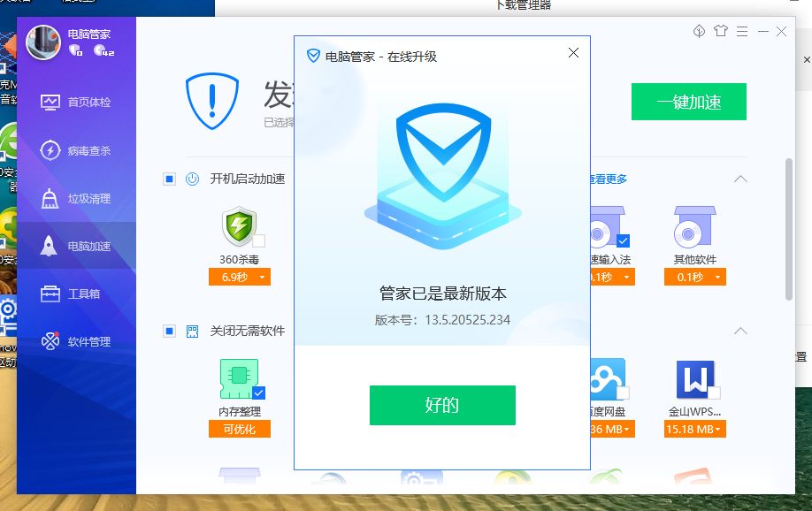
Task: Close the 在线升级 dialog
Action: [573, 53]
